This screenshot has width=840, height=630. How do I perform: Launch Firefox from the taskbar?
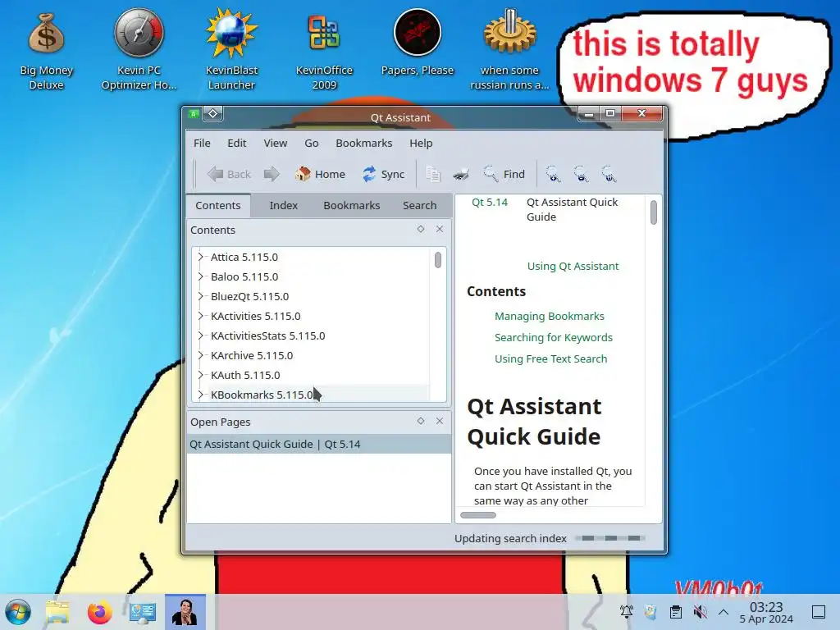99,612
